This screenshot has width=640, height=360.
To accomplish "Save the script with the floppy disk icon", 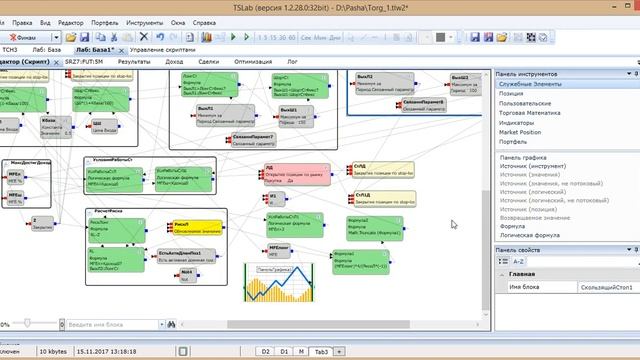I will pos(84,38).
